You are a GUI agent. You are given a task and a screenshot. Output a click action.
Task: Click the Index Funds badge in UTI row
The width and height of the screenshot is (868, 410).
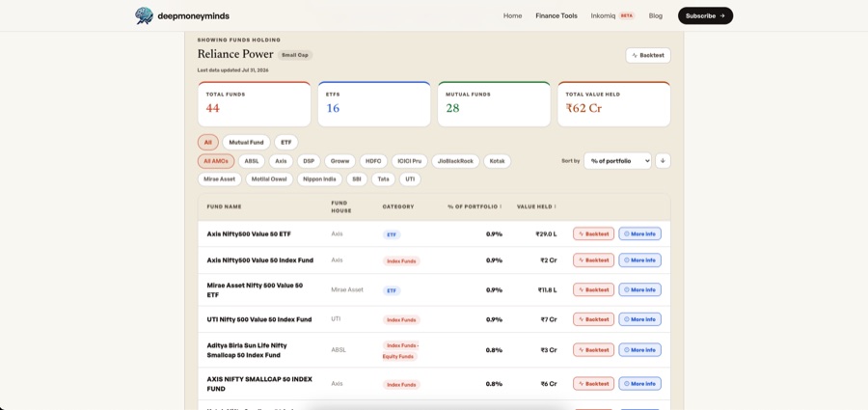pos(401,319)
